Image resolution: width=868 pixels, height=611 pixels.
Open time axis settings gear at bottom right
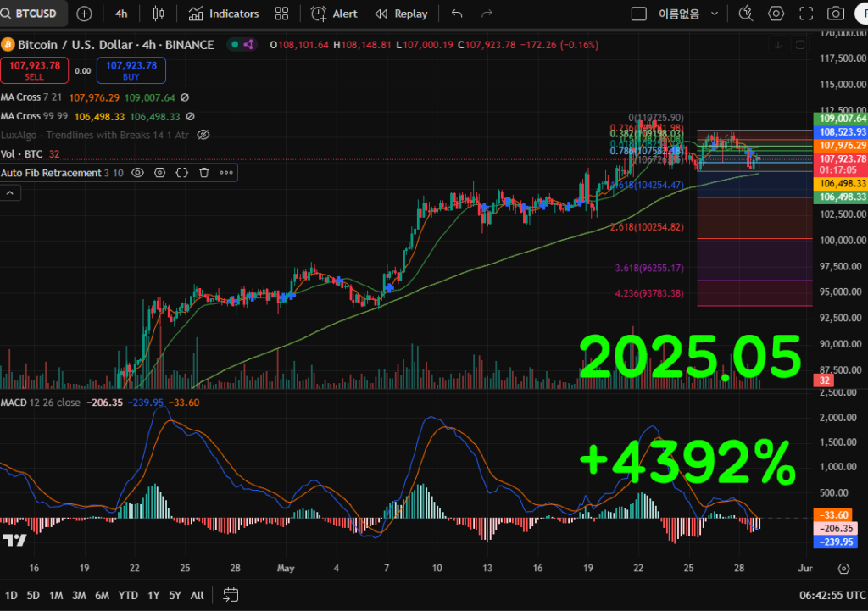tap(843, 569)
